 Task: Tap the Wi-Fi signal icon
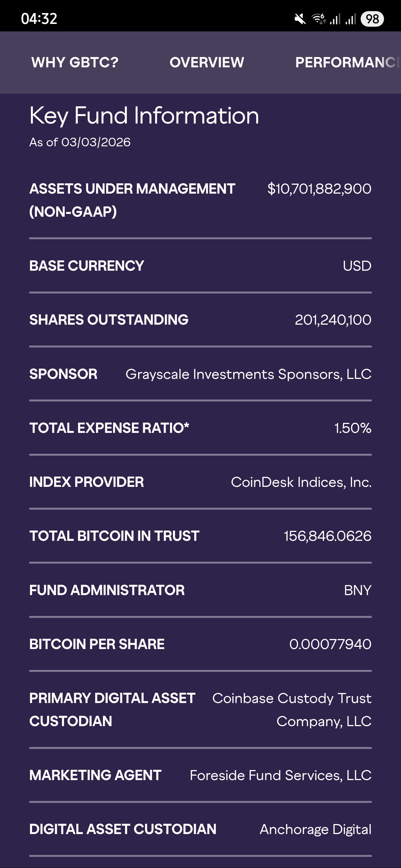tap(318, 19)
